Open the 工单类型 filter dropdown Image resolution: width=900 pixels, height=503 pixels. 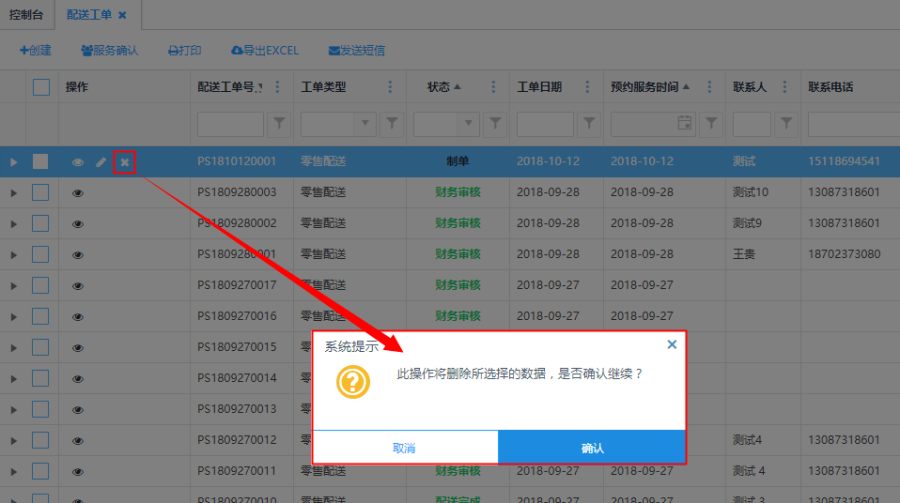click(x=365, y=123)
